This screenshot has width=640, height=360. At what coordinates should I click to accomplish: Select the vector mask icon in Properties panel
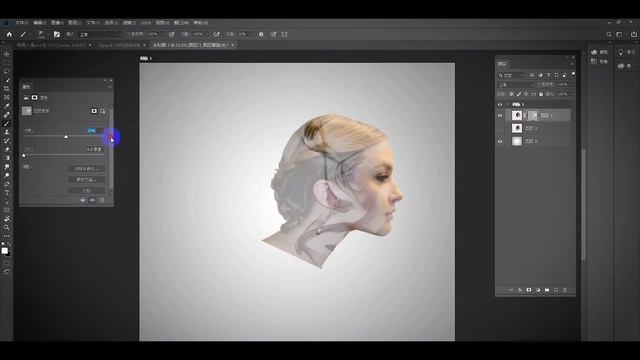[x=102, y=111]
